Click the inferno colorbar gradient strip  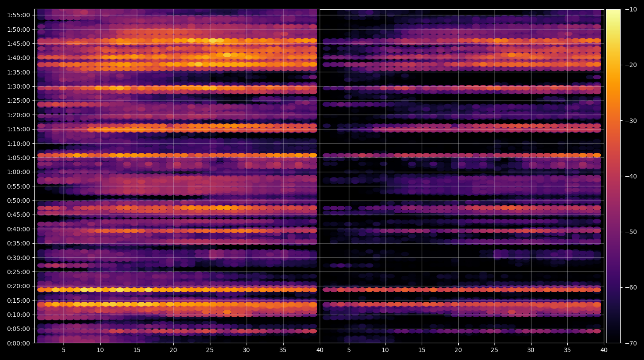click(613, 176)
